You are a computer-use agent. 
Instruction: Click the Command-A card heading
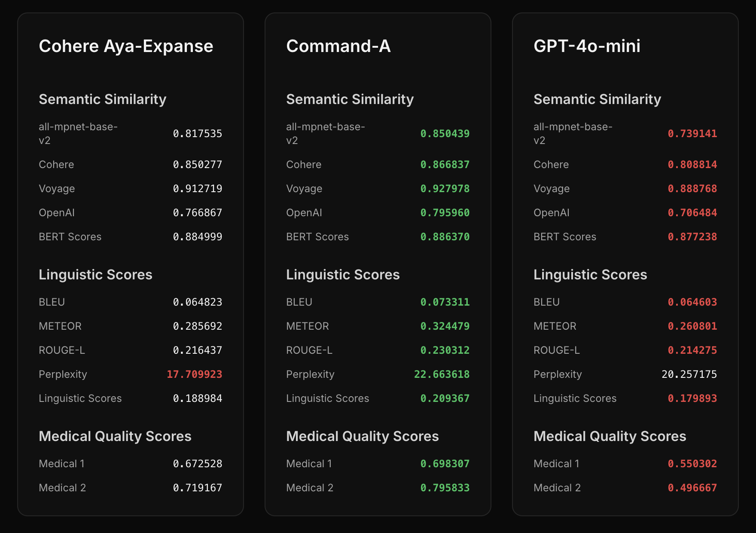coord(338,46)
